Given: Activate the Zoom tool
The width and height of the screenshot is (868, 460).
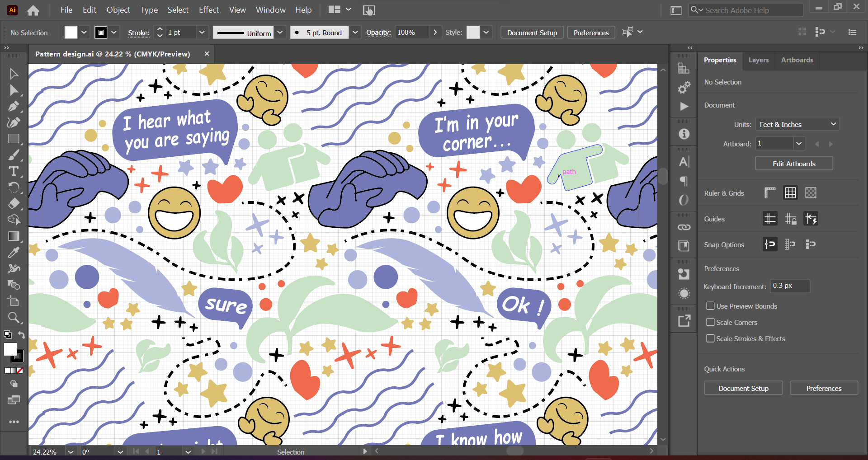Looking at the screenshot, I should point(14,318).
